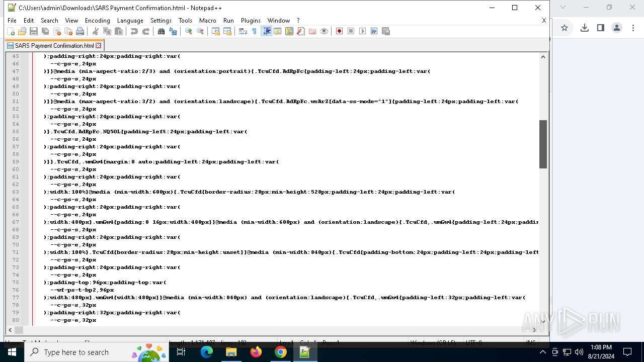Open Find dialog with binoculars icon

coord(162,31)
